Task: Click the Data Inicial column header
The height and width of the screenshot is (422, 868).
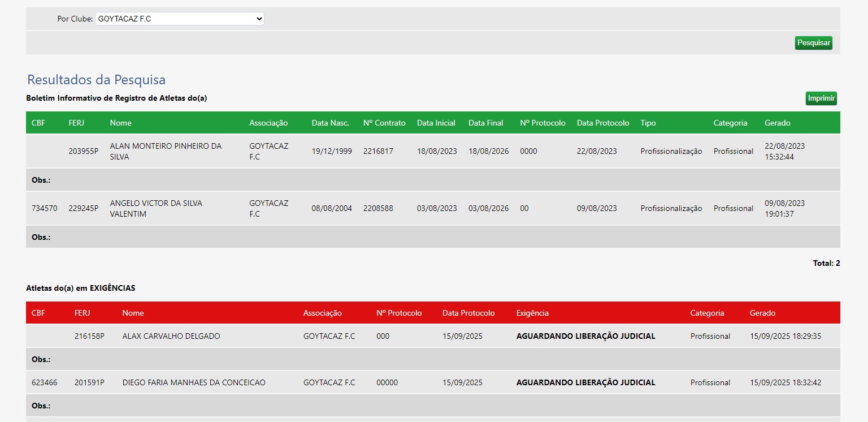Action: click(436, 123)
